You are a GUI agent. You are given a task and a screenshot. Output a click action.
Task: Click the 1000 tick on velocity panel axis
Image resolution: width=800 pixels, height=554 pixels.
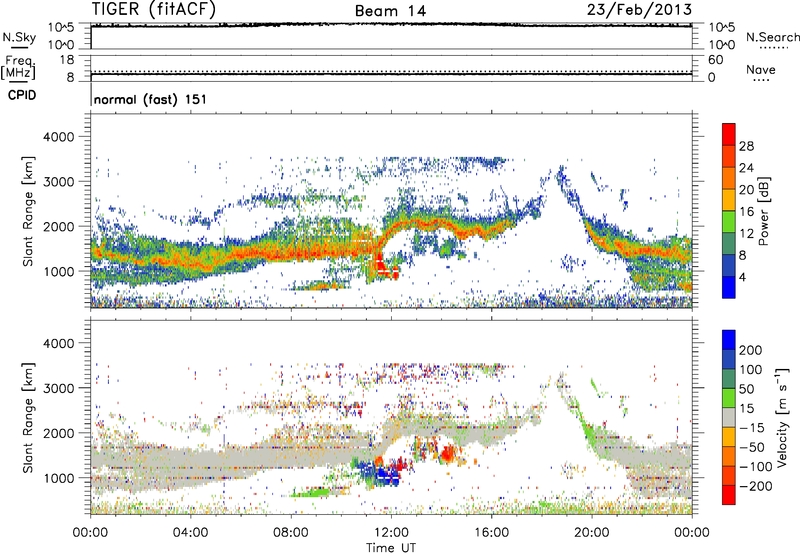(x=59, y=478)
